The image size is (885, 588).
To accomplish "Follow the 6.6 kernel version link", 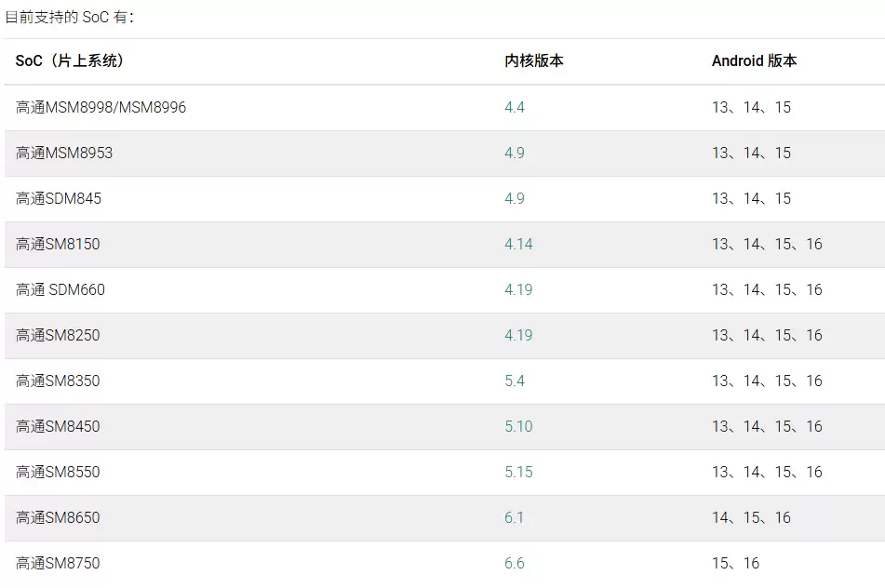I will click(x=515, y=564).
